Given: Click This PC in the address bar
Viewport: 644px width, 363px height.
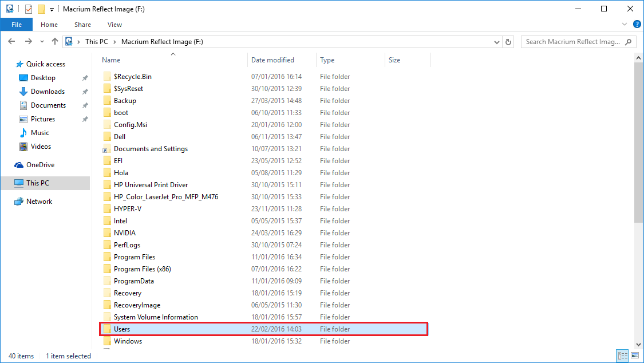Looking at the screenshot, I should 97,41.
